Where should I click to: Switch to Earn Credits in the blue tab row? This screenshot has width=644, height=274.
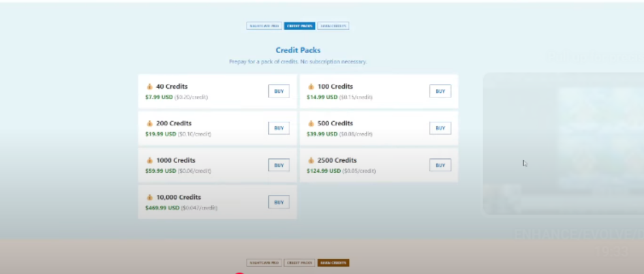pyautogui.click(x=333, y=26)
